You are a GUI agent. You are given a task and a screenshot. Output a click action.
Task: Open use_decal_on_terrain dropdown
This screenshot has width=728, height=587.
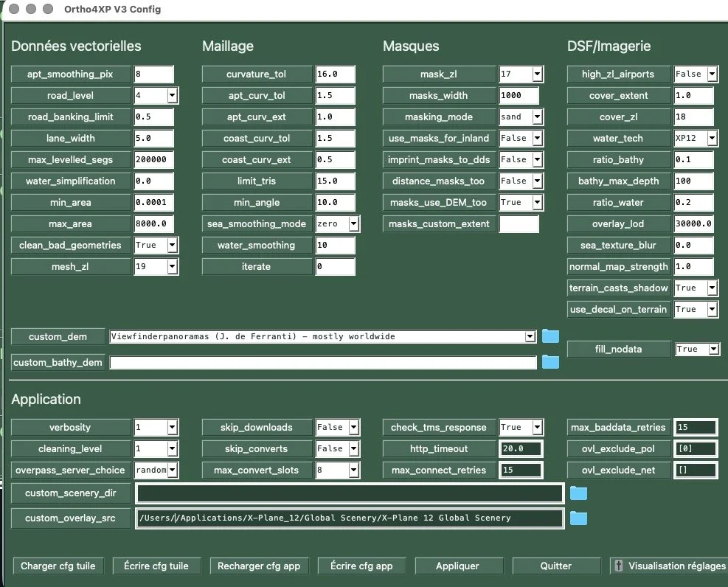713,309
